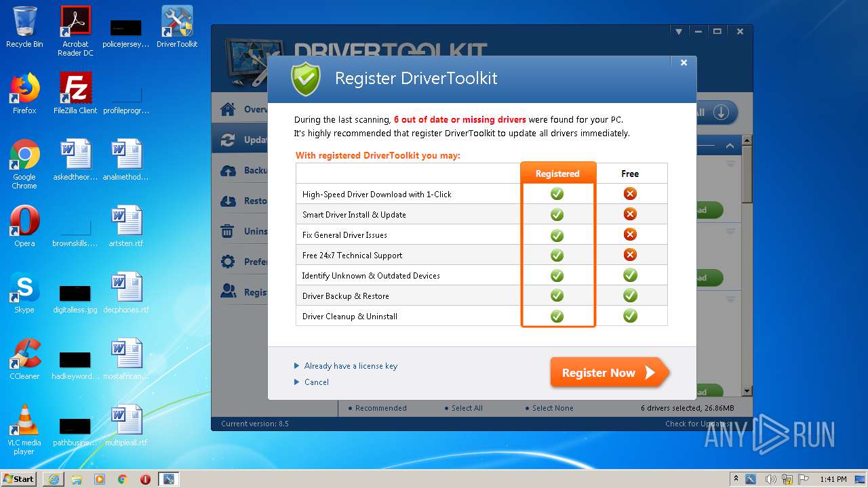The image size is (868, 488).
Task: Show hidden tray icons arrow
Action: pyautogui.click(x=736, y=479)
